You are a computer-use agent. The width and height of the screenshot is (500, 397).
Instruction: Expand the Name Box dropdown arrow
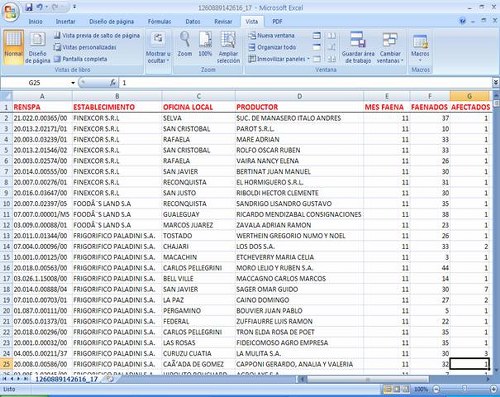(x=73, y=83)
